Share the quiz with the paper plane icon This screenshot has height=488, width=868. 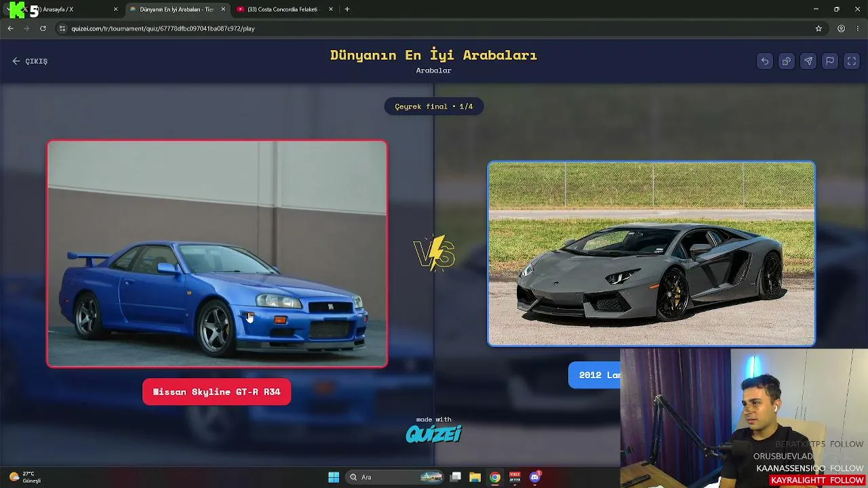808,61
